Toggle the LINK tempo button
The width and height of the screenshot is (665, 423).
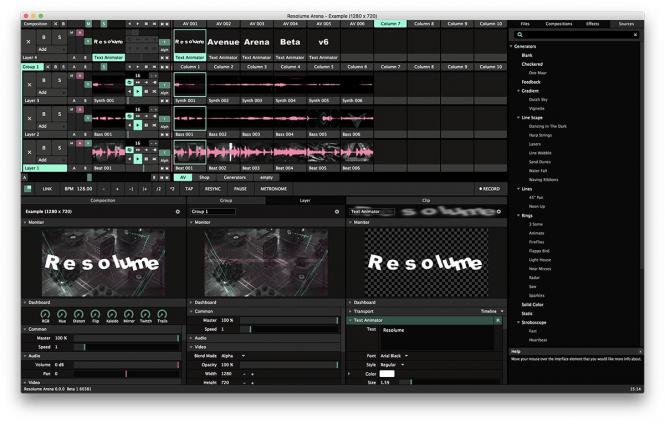[48, 189]
